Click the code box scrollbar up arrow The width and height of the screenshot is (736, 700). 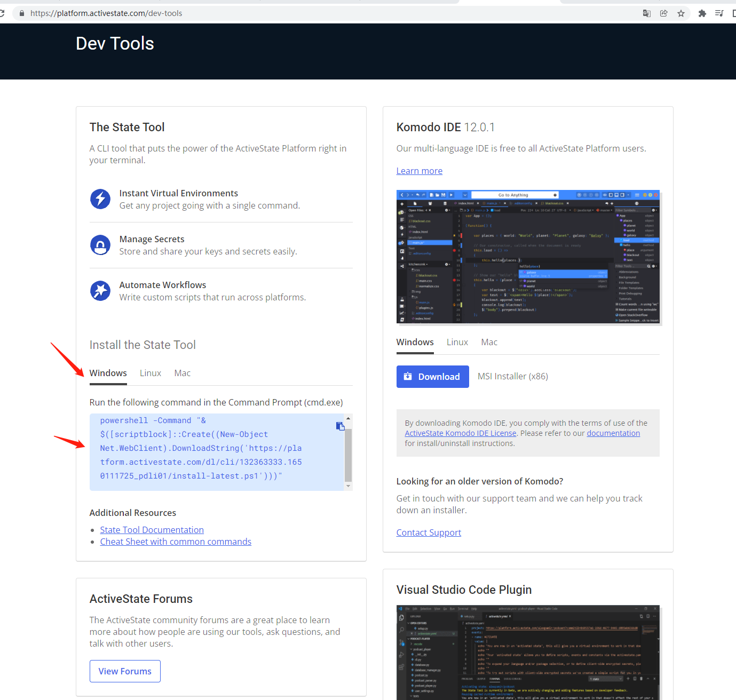[x=348, y=418]
